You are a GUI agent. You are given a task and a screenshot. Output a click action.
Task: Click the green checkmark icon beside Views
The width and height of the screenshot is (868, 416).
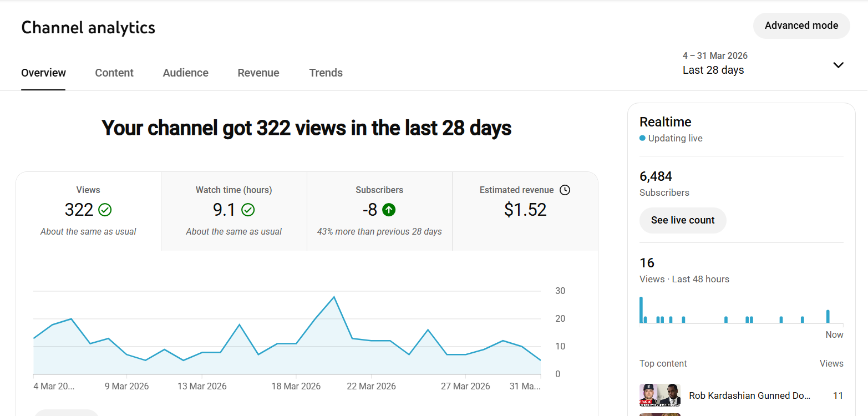[105, 210]
